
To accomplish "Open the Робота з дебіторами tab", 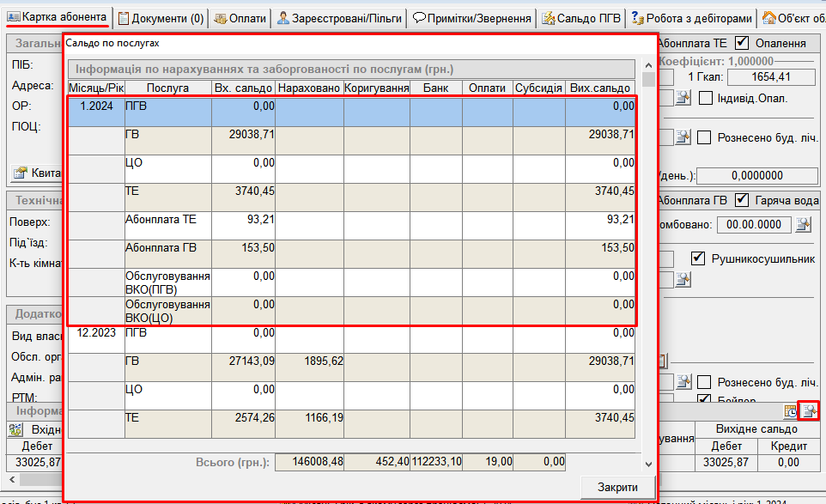I will [691, 18].
